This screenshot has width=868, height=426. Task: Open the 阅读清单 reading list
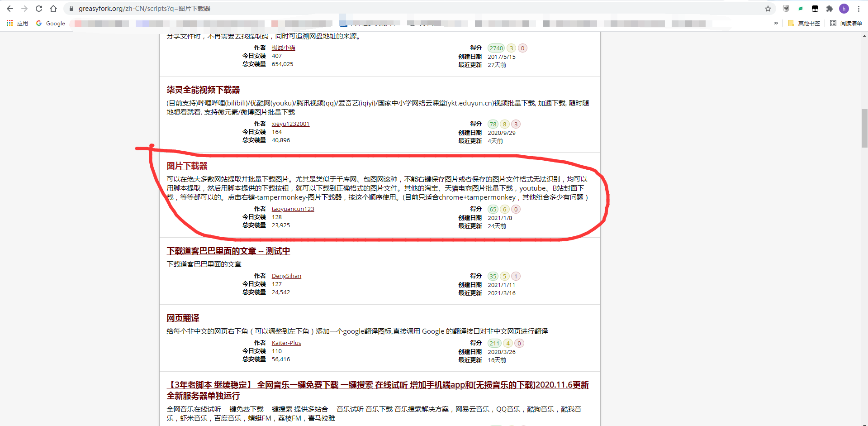846,23
